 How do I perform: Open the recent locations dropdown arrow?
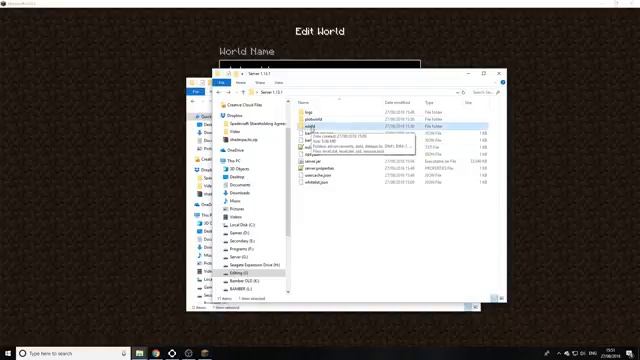click(236, 92)
